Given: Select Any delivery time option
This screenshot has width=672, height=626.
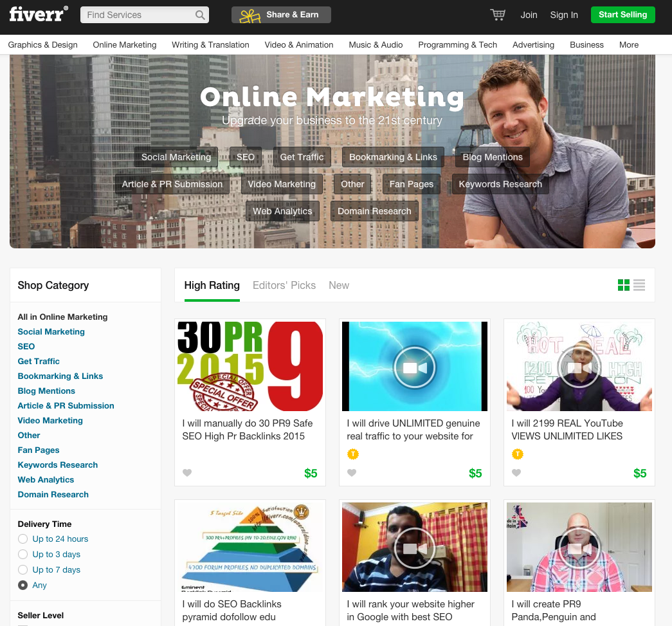Looking at the screenshot, I should click(23, 585).
